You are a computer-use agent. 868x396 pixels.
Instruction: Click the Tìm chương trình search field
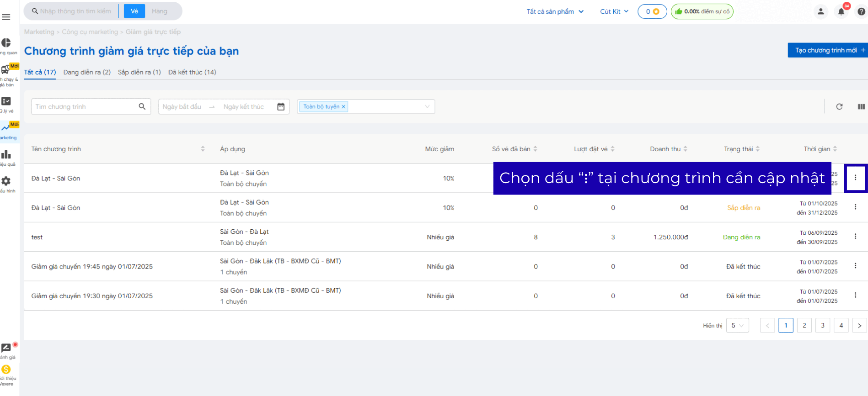pos(85,107)
